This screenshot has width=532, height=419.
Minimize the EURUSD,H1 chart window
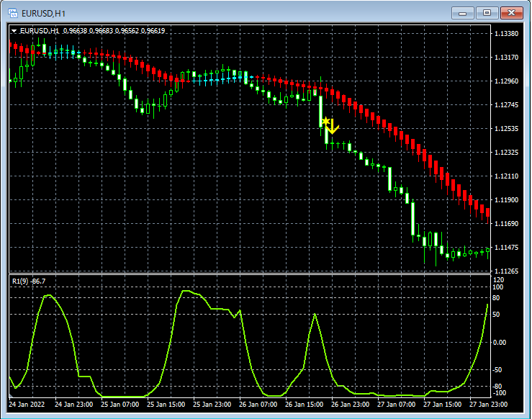pyautogui.click(x=462, y=13)
